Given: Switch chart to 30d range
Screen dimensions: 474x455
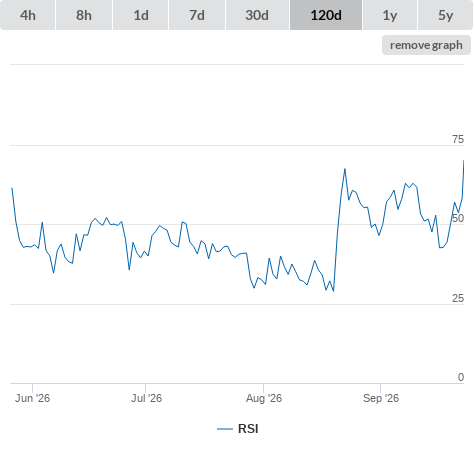Looking at the screenshot, I should point(257,15).
